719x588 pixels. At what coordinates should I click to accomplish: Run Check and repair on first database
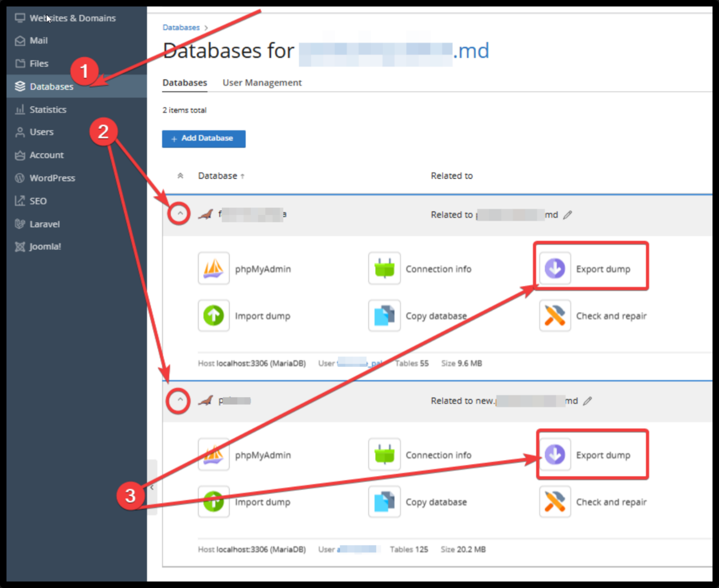pyautogui.click(x=593, y=316)
